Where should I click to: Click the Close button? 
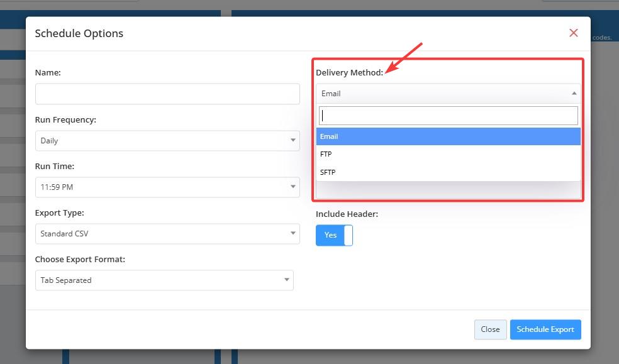tap(490, 329)
